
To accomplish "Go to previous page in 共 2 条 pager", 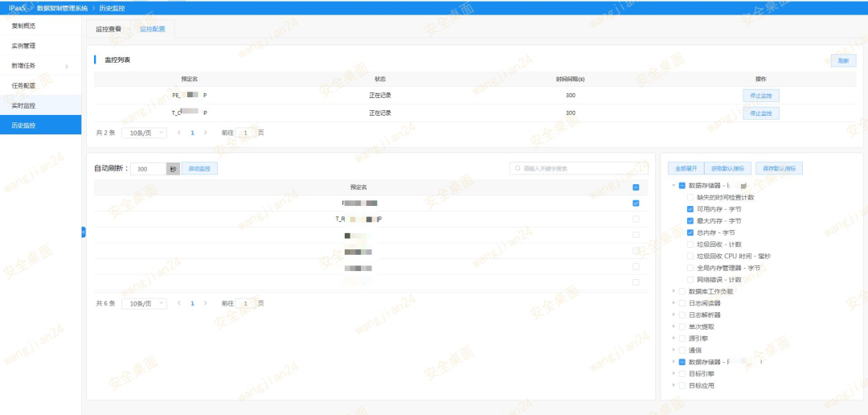I will (x=178, y=133).
